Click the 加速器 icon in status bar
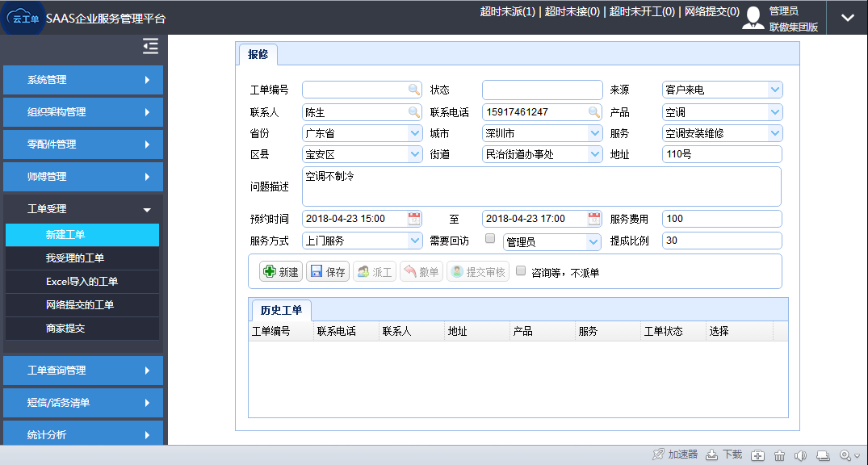868x465 pixels. [659, 455]
